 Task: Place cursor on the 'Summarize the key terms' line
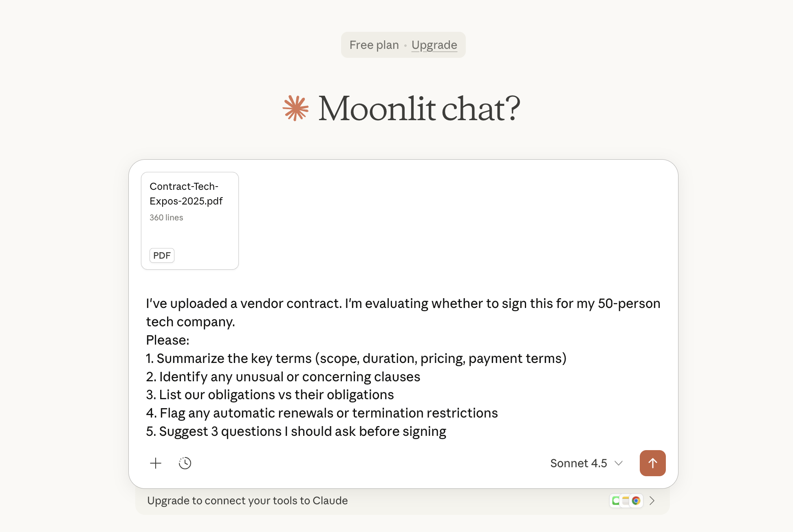(x=356, y=358)
